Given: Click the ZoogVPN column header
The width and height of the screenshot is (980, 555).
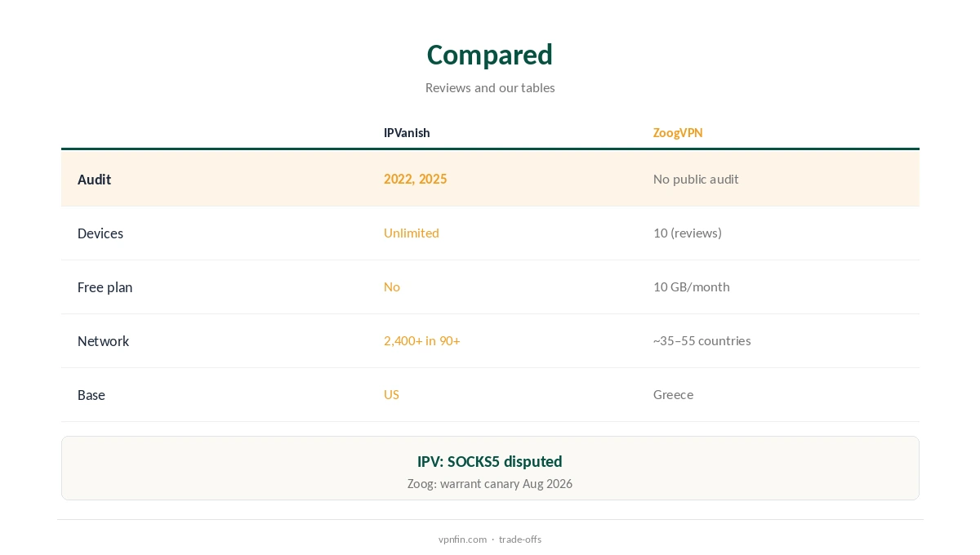Looking at the screenshot, I should click(x=678, y=132).
